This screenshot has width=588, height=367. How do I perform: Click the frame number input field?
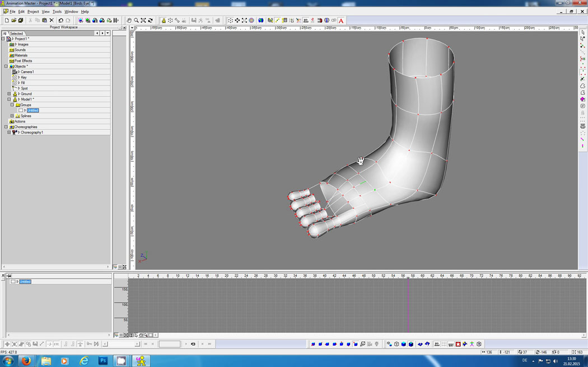[169, 344]
